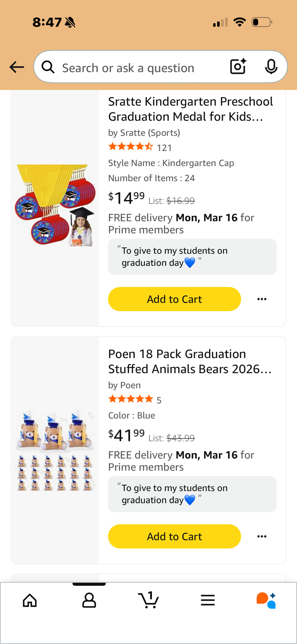
Task: Open the Sratte medals star ratings
Action: [131, 147]
